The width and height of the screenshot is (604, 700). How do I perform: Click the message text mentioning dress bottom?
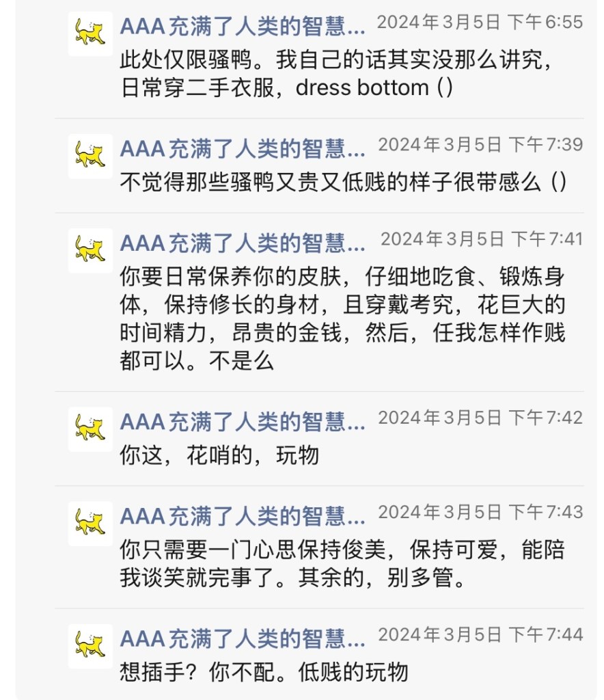pyautogui.click(x=335, y=75)
